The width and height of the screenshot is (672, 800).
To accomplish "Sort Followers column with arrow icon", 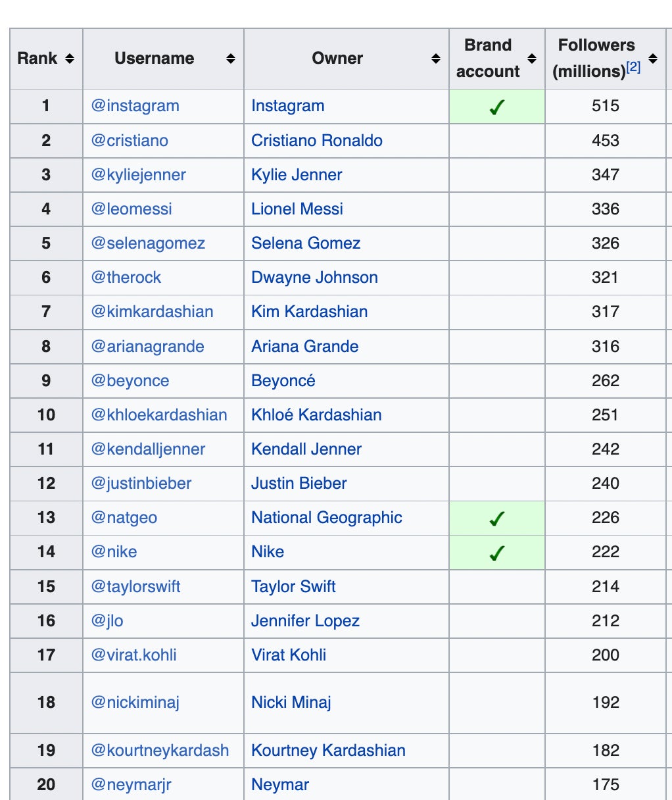I will [653, 59].
